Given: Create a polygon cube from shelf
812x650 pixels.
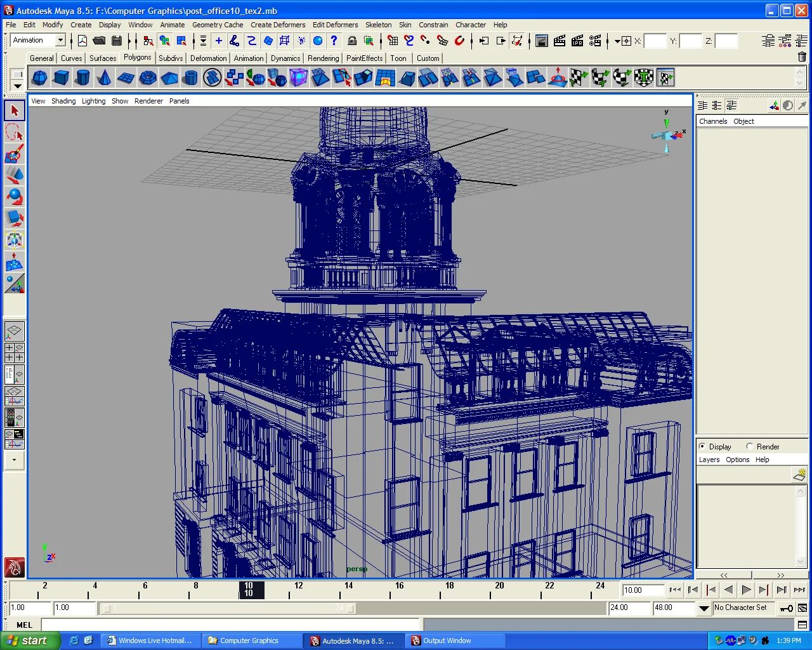Looking at the screenshot, I should (61, 78).
